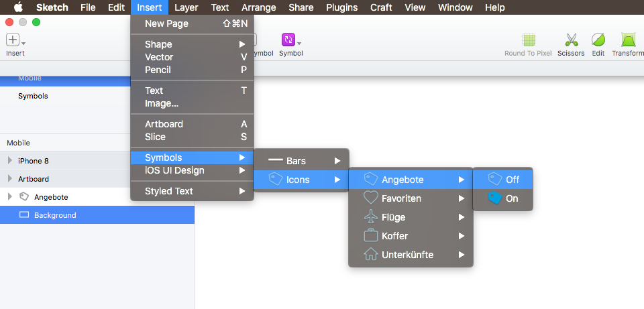Open the Insert toolbar dropdown arrow
The height and width of the screenshot is (309, 644).
coord(23,43)
